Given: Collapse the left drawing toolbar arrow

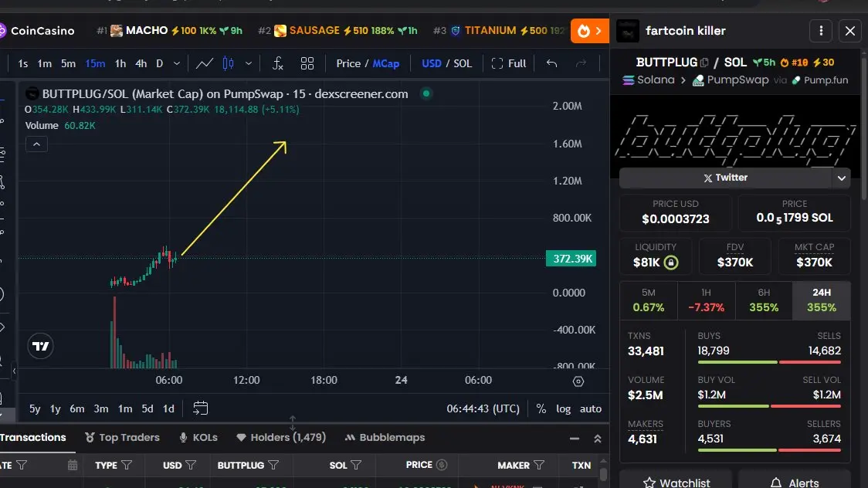Looking at the screenshot, I should coord(14,371).
